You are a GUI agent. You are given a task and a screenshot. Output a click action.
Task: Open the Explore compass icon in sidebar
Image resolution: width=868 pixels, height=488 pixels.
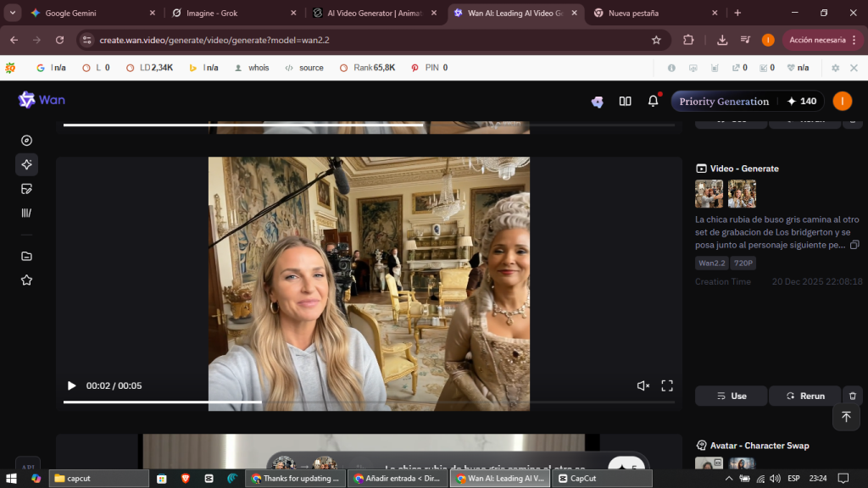coord(26,141)
